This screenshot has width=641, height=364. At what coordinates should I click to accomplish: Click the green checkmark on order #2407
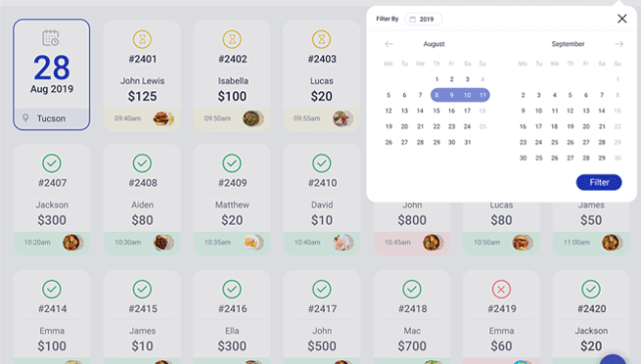coord(52,163)
